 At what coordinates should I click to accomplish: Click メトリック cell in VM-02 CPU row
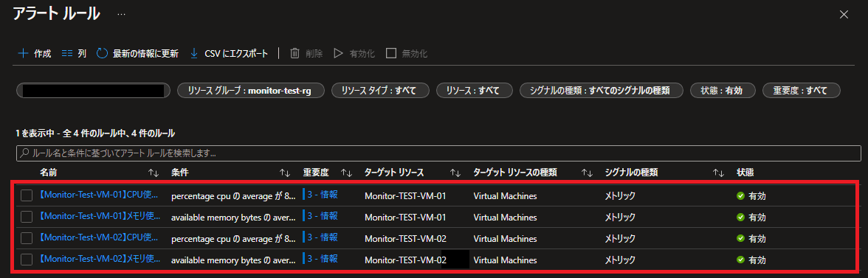620,239
